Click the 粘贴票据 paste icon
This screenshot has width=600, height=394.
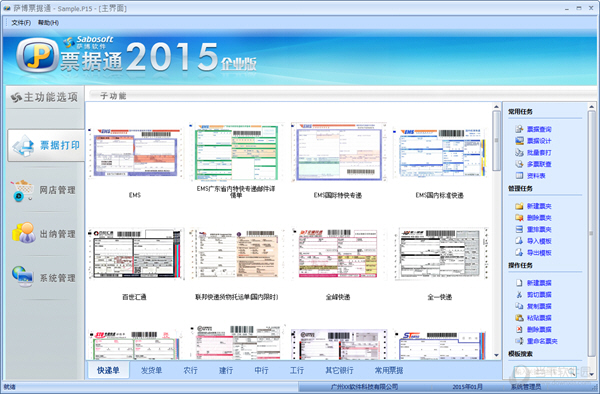pos(519,318)
